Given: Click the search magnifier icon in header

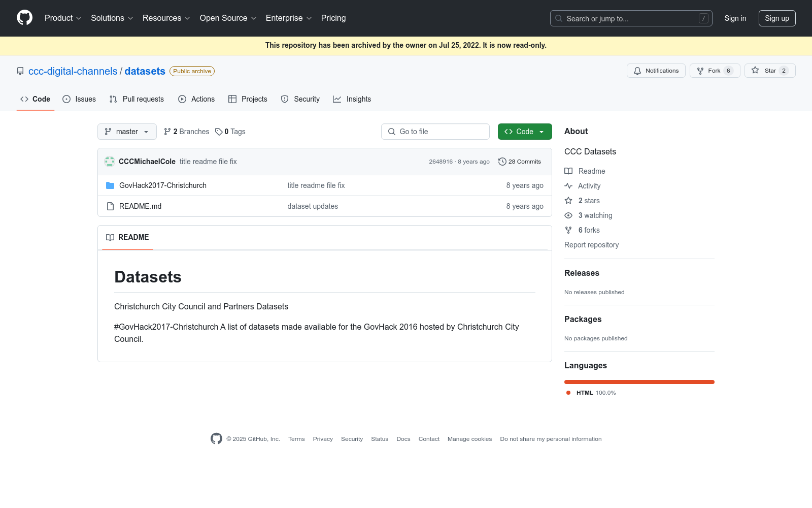Looking at the screenshot, I should coord(559,18).
